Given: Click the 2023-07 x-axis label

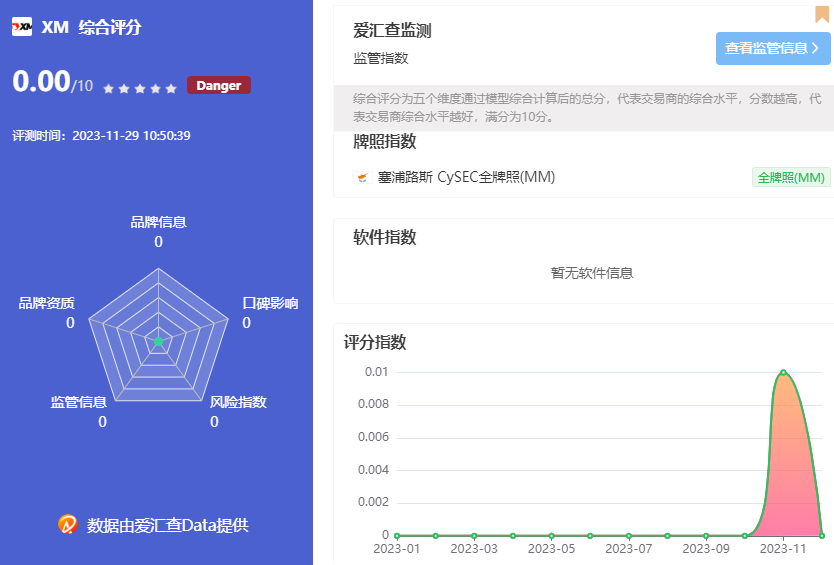Looking at the screenshot, I should point(629,549).
